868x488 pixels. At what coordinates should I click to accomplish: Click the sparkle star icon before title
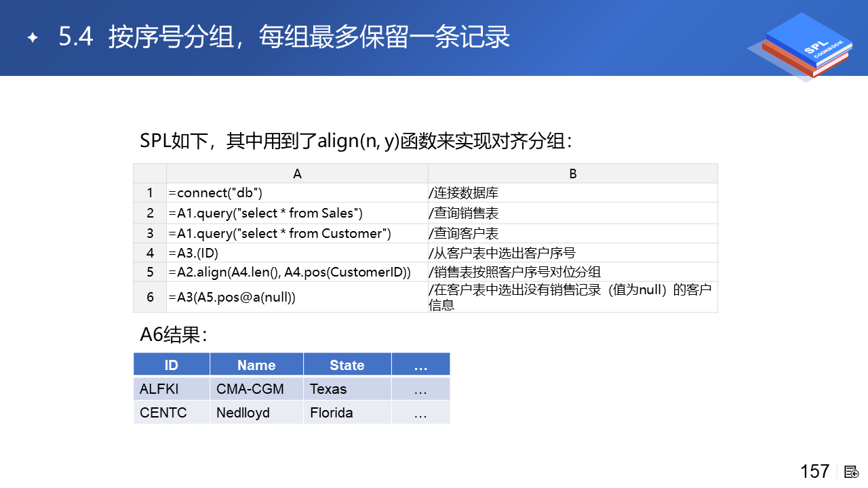(x=32, y=37)
